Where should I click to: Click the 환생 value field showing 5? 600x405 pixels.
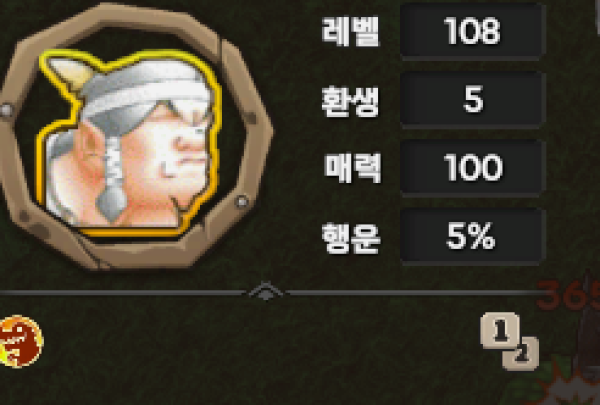coord(472,100)
